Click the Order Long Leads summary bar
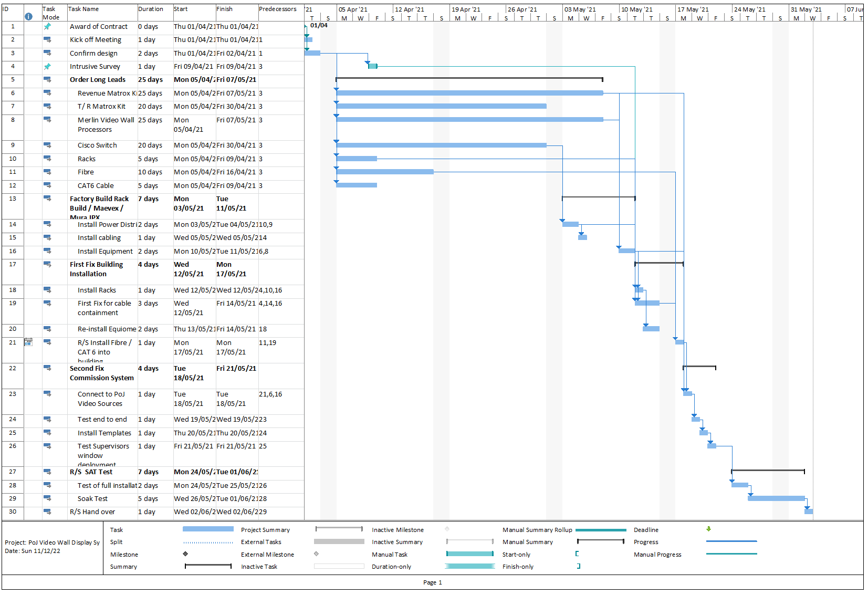This screenshot has height=595, width=868. [x=469, y=79]
